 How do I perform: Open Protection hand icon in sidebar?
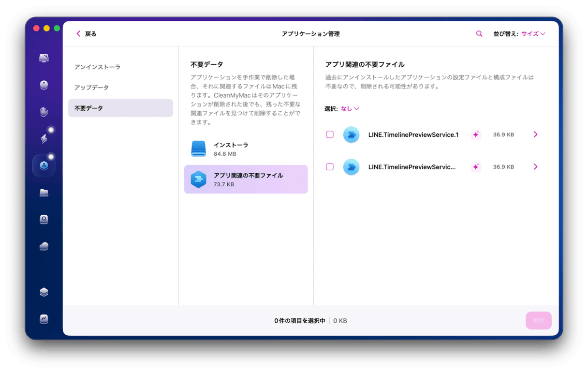[44, 112]
